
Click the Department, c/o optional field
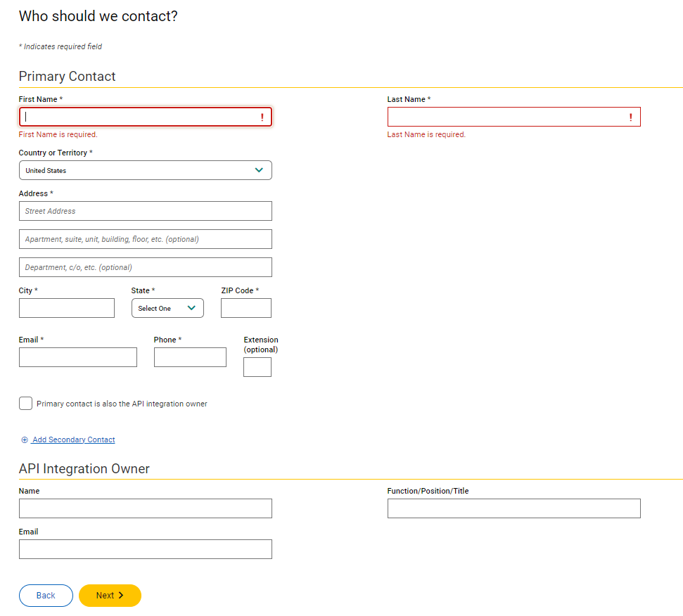(x=145, y=267)
